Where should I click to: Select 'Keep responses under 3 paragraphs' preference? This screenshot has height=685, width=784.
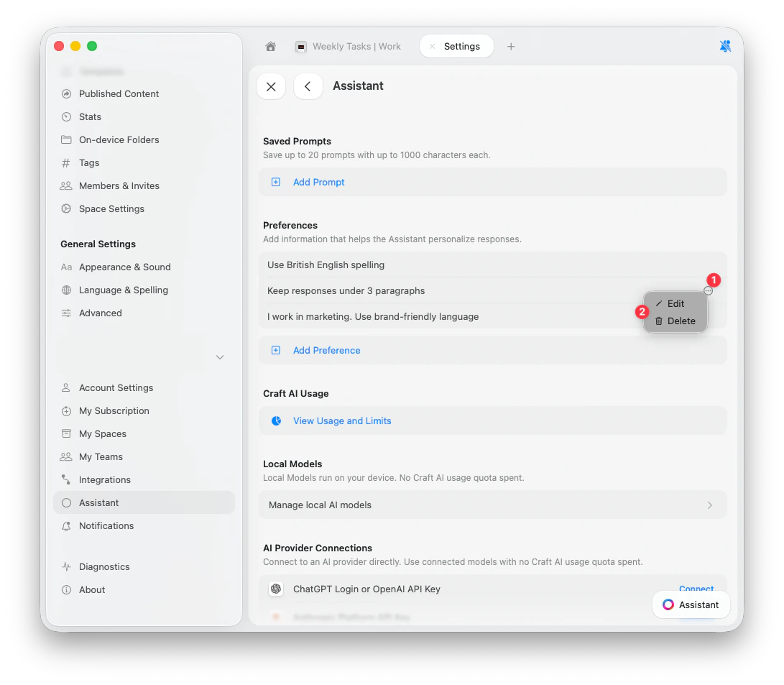pos(492,291)
